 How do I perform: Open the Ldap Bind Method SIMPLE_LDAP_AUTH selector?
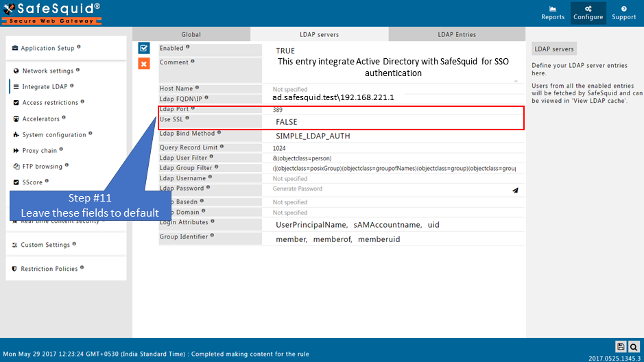pyautogui.click(x=313, y=136)
